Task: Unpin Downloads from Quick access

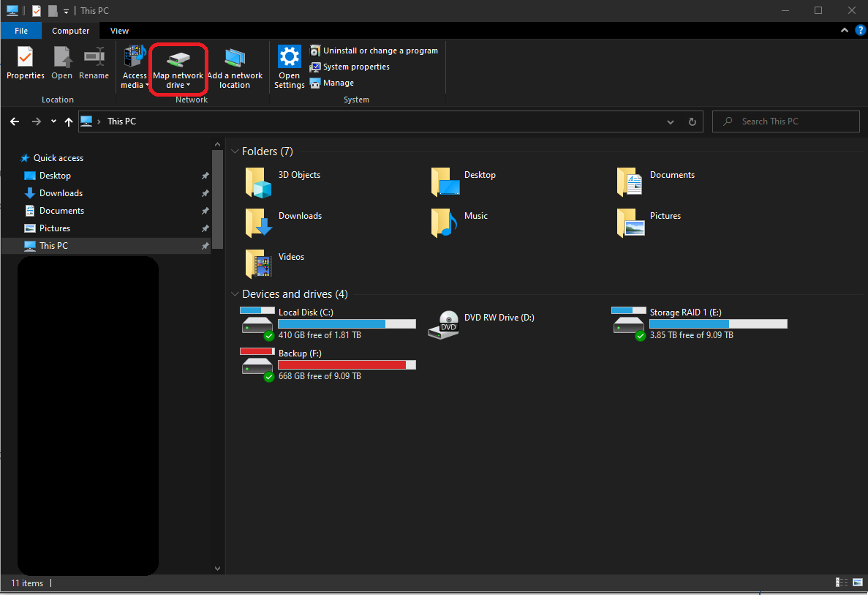Action: point(205,193)
